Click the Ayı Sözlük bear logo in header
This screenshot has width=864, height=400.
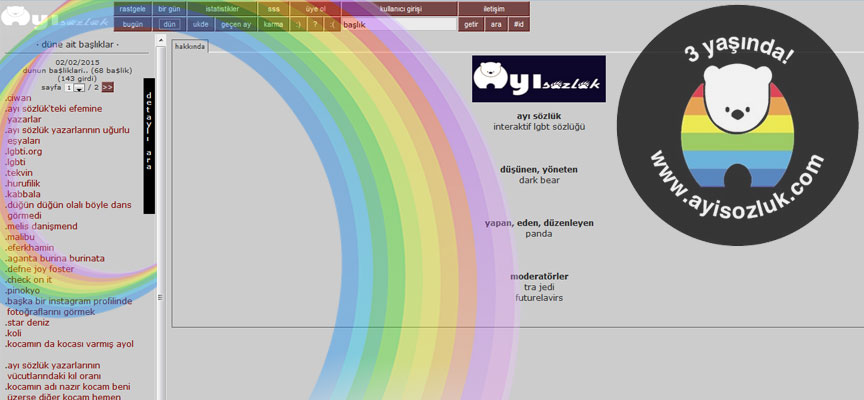coord(53,18)
